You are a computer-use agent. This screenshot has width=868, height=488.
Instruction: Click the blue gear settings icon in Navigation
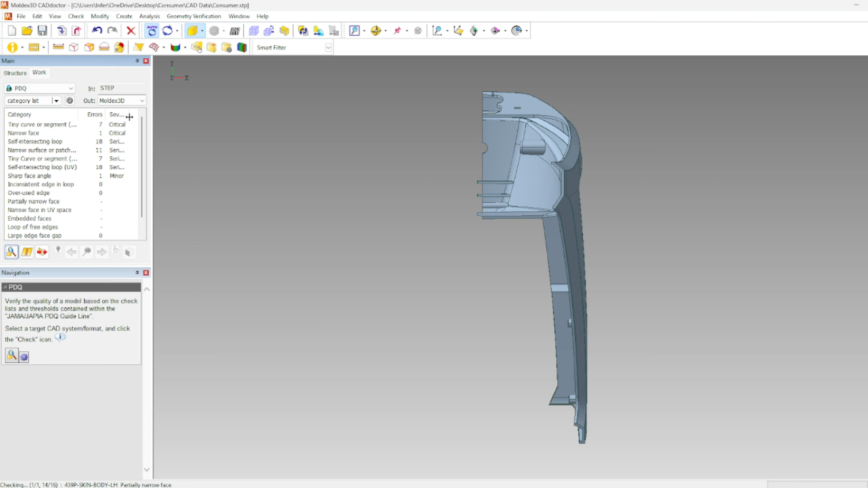(24, 357)
